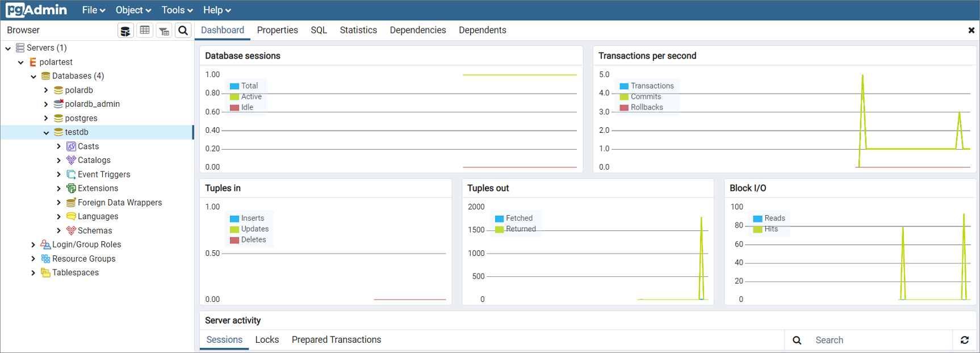The height and width of the screenshot is (353, 980).
Task: Expand the Login/Group Roles node
Action: point(33,245)
